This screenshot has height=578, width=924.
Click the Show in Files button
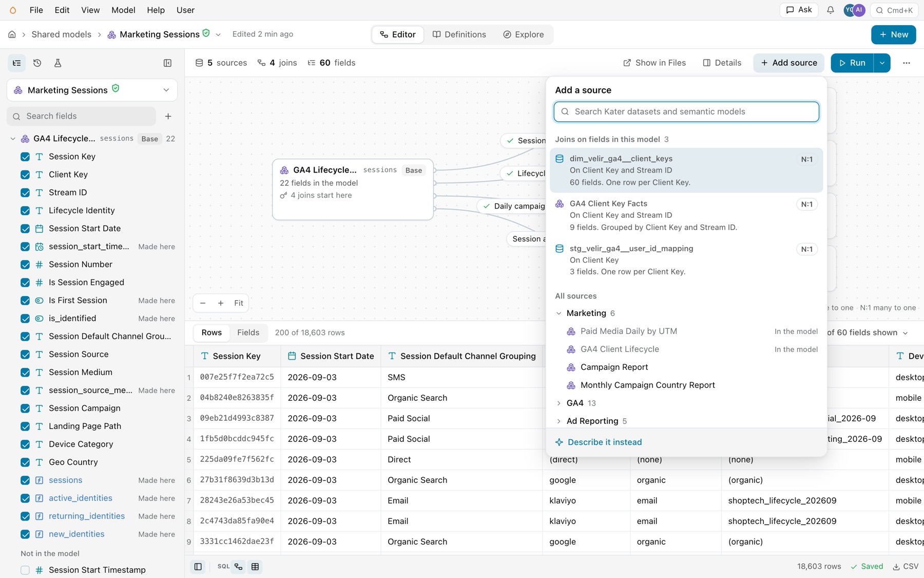point(654,63)
